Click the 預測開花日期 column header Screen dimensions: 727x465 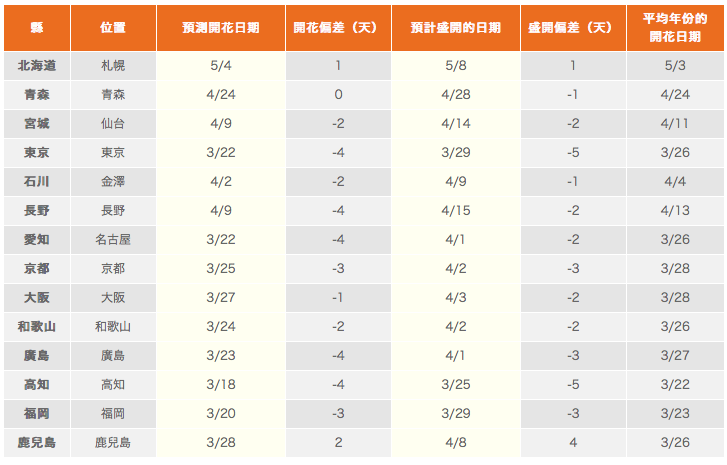(x=220, y=28)
